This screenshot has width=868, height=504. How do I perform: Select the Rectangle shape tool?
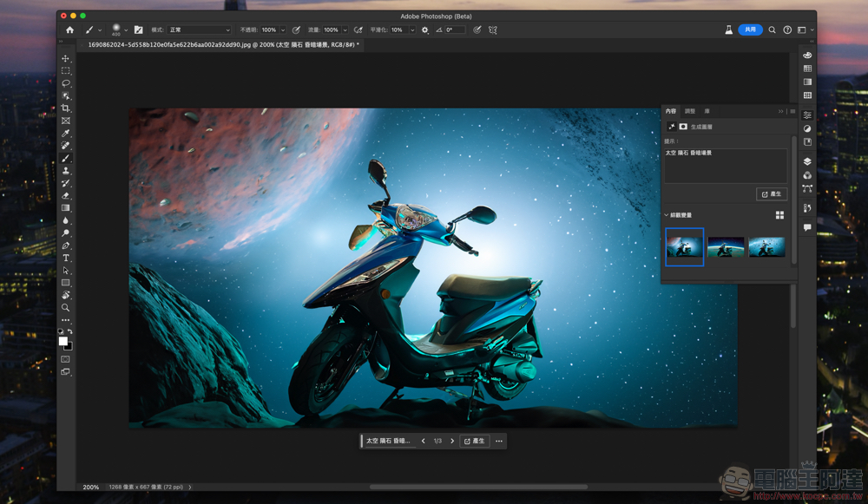pos(66,283)
